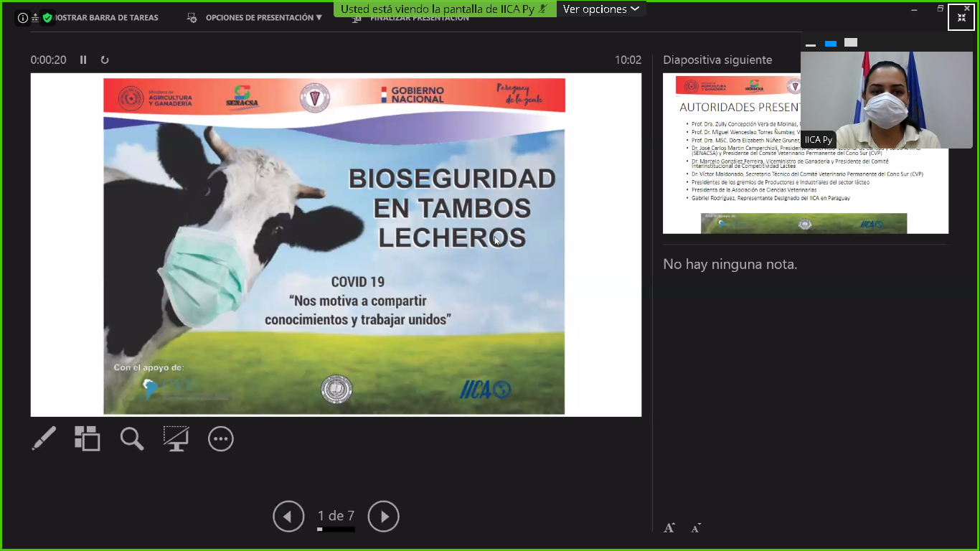Click the slide progress bar under 1 de 7

pos(336,529)
